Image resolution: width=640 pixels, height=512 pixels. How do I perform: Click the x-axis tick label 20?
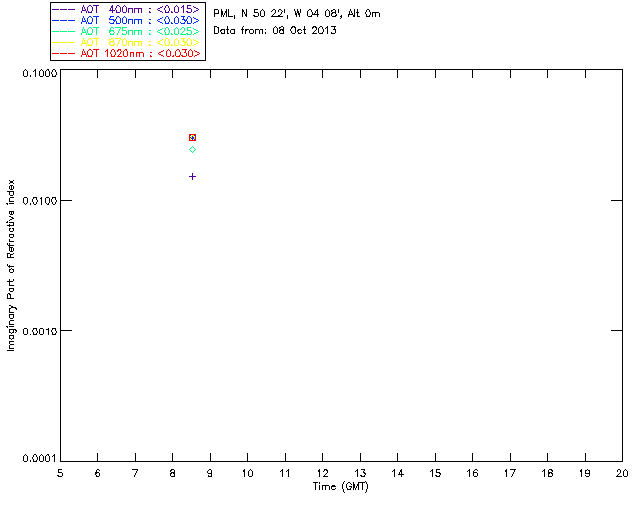[x=622, y=473]
